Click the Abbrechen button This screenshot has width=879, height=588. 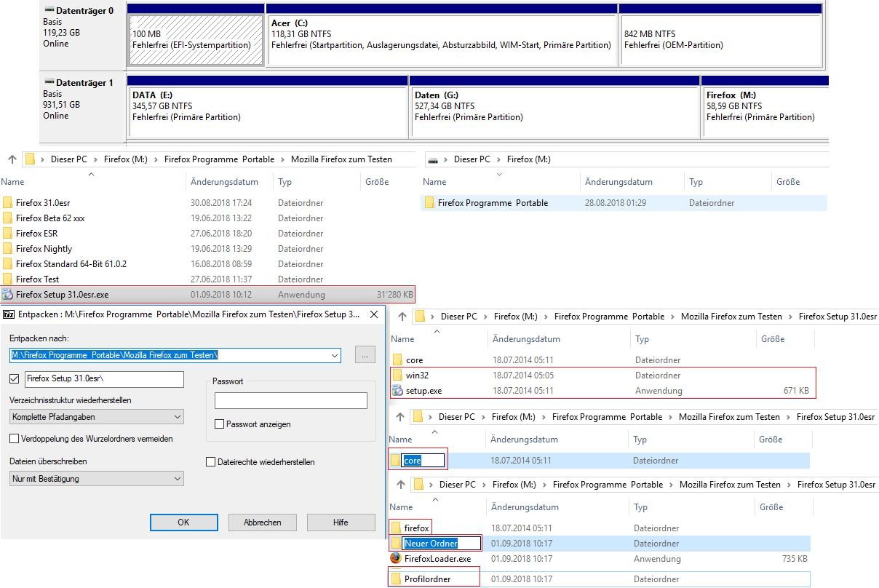[262, 523]
